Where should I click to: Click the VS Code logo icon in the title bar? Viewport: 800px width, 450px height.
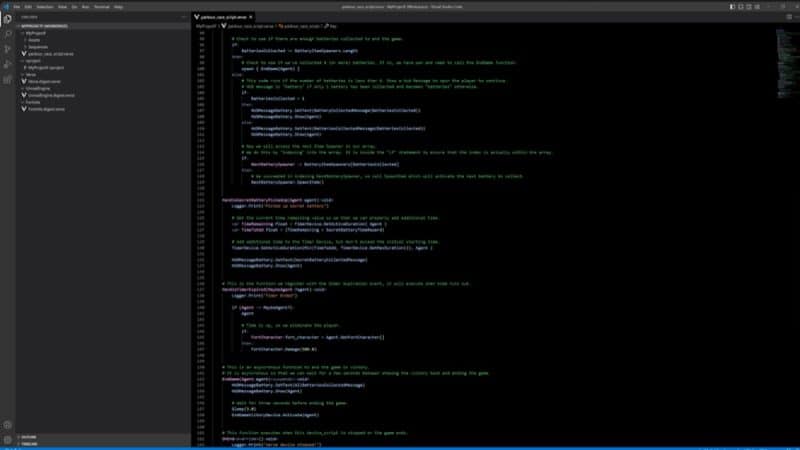(6, 7)
